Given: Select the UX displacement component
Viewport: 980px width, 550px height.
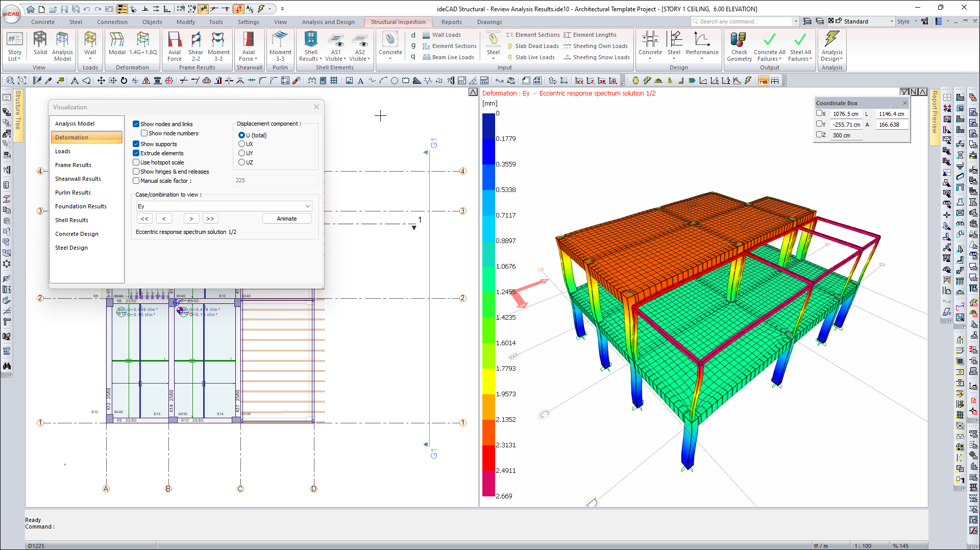Looking at the screenshot, I should 242,144.
